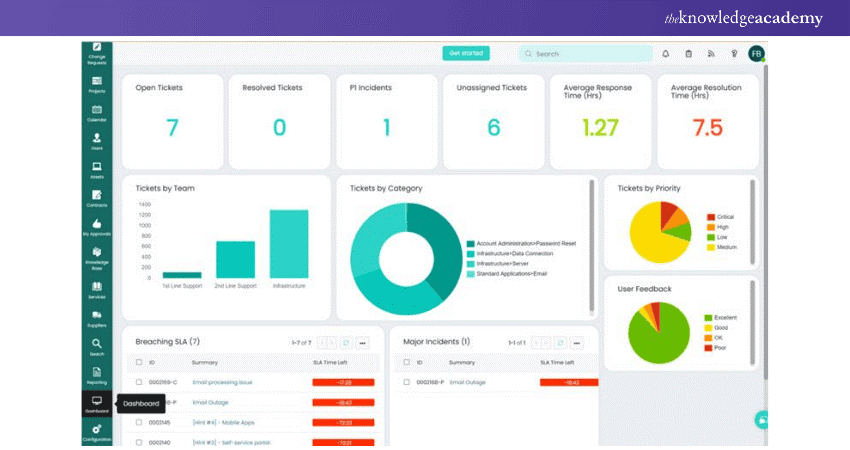The image size is (850, 450).
Task: Click the notifications bell icon
Action: [666, 54]
